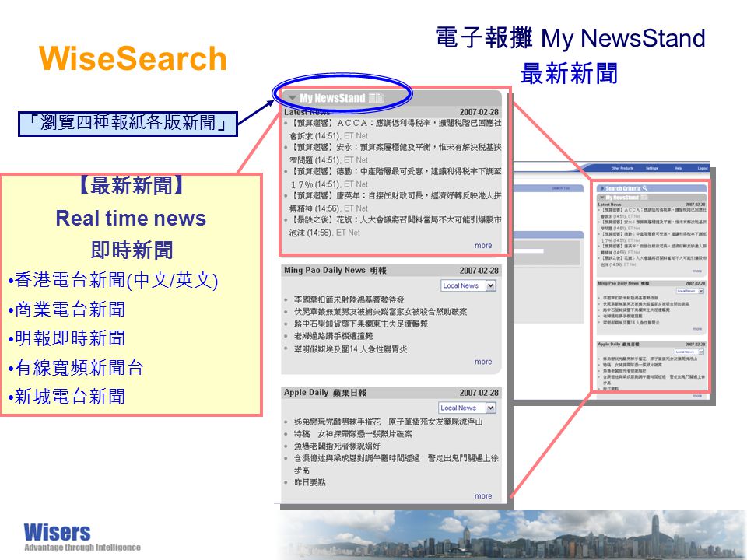The width and height of the screenshot is (747, 560).
Task: Click more under small page Ming Pao section
Action: 697,329
